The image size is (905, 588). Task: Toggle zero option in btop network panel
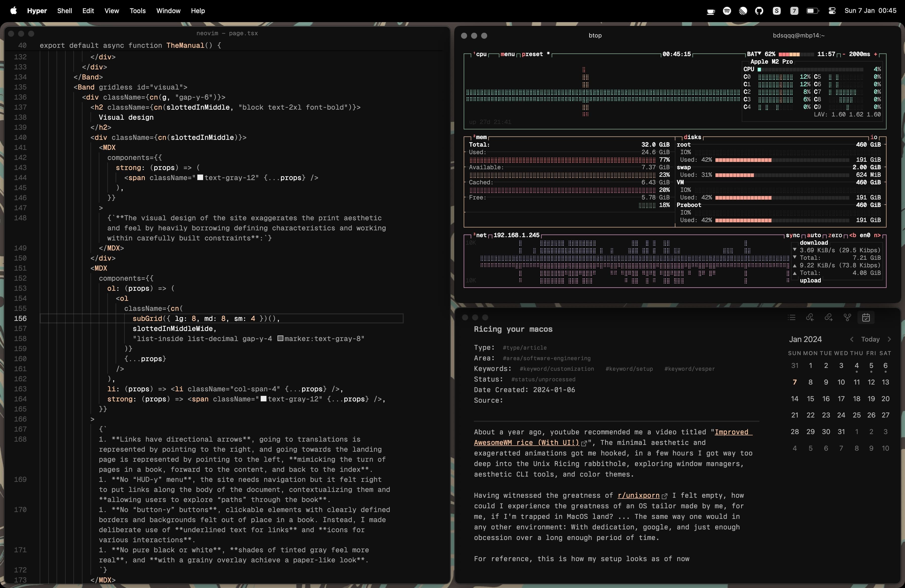pos(835,235)
